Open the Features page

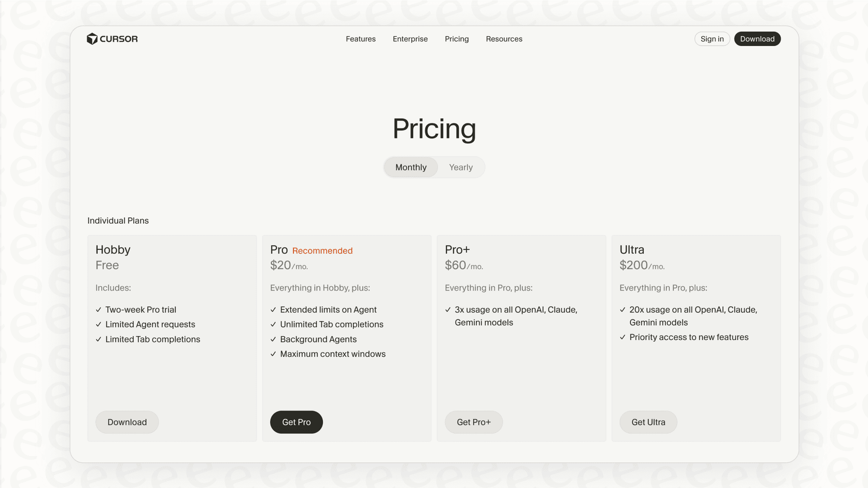tap(360, 39)
